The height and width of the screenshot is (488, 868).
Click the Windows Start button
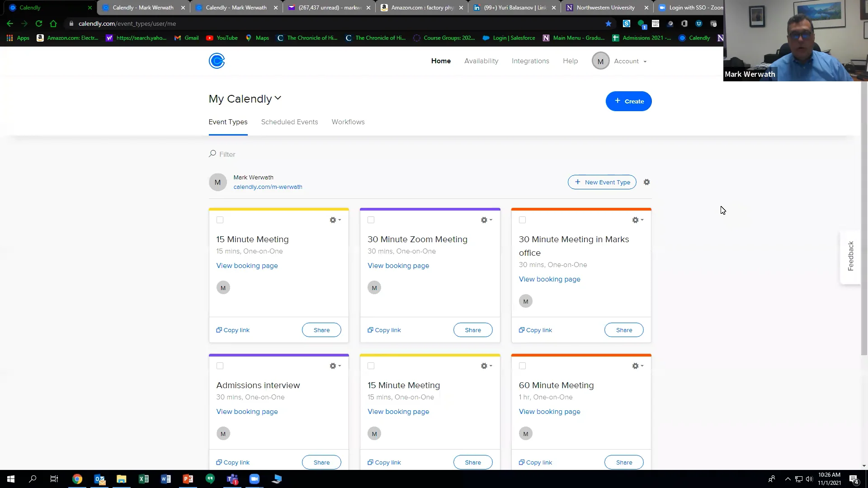coord(11,479)
